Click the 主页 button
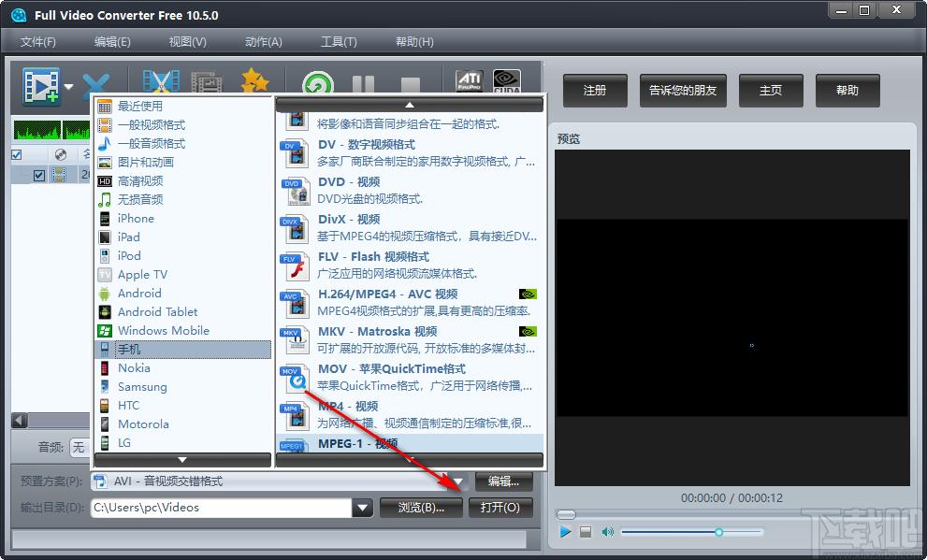The image size is (927, 560). pyautogui.click(x=771, y=91)
